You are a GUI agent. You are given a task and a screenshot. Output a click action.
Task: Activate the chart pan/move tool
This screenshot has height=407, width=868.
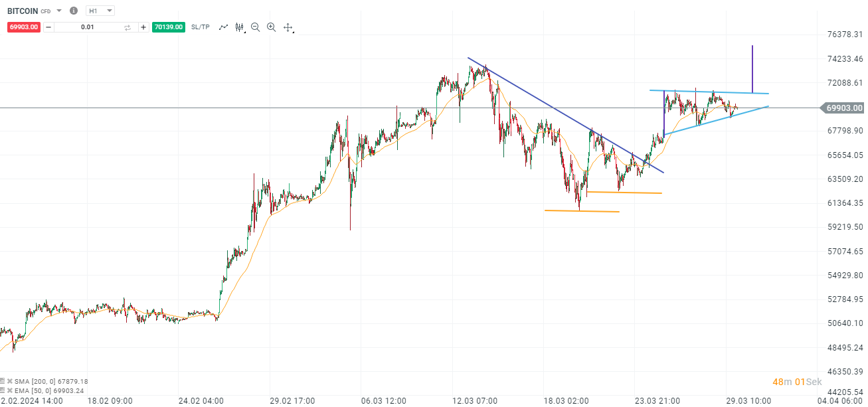tap(287, 27)
